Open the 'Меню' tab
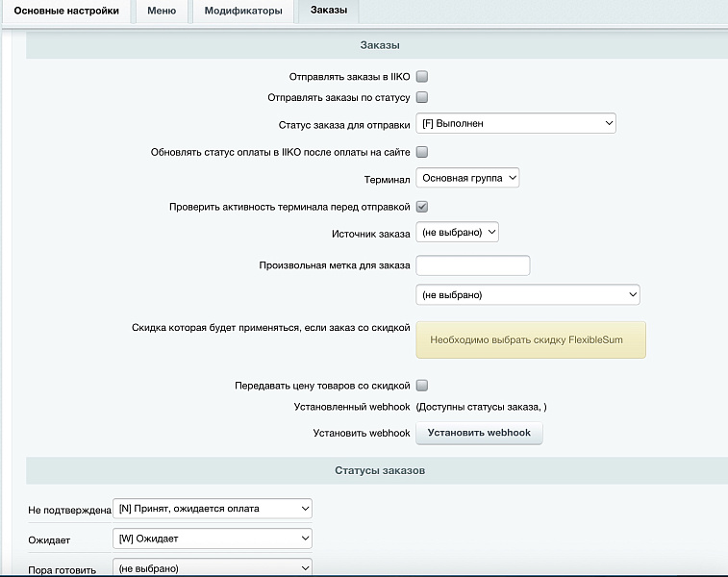The width and height of the screenshot is (728, 577). pos(161,11)
